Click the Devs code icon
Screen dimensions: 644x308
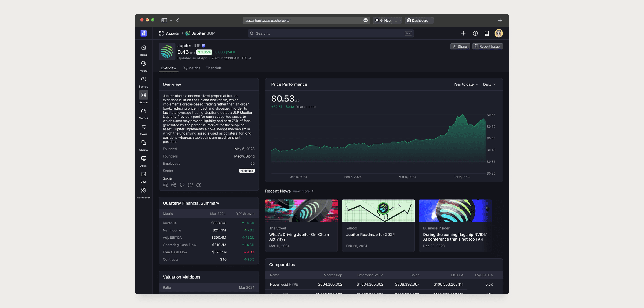143,175
